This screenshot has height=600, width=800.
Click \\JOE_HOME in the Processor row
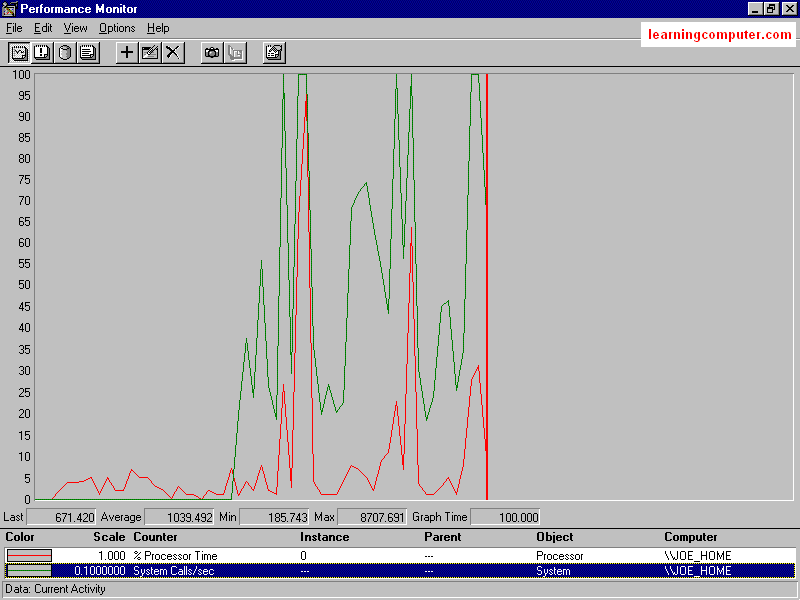[x=697, y=556]
